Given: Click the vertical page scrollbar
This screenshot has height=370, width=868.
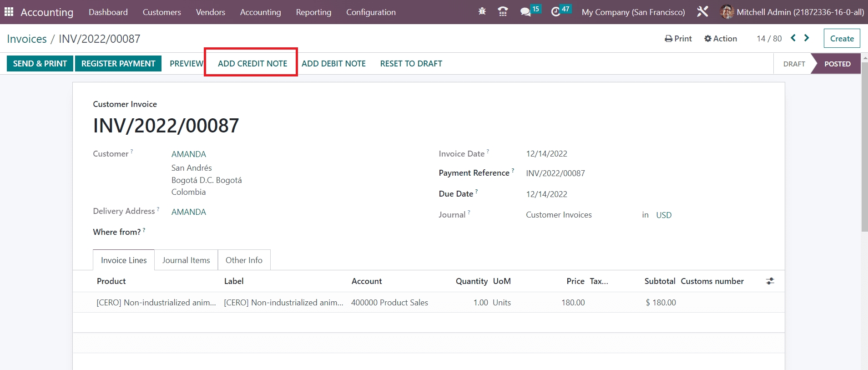Looking at the screenshot, I should point(864,150).
